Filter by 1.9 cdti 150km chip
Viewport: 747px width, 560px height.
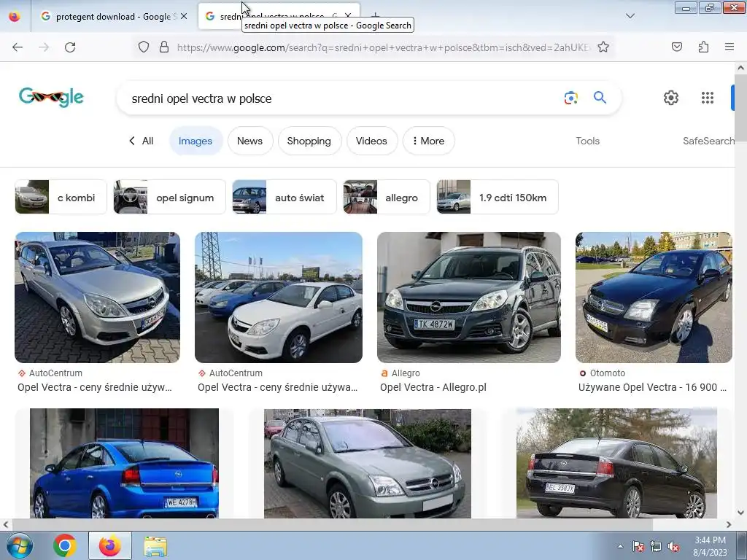pos(498,197)
